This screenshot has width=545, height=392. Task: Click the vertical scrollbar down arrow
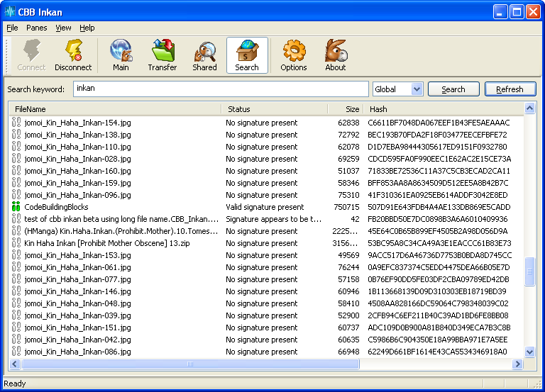point(529,352)
